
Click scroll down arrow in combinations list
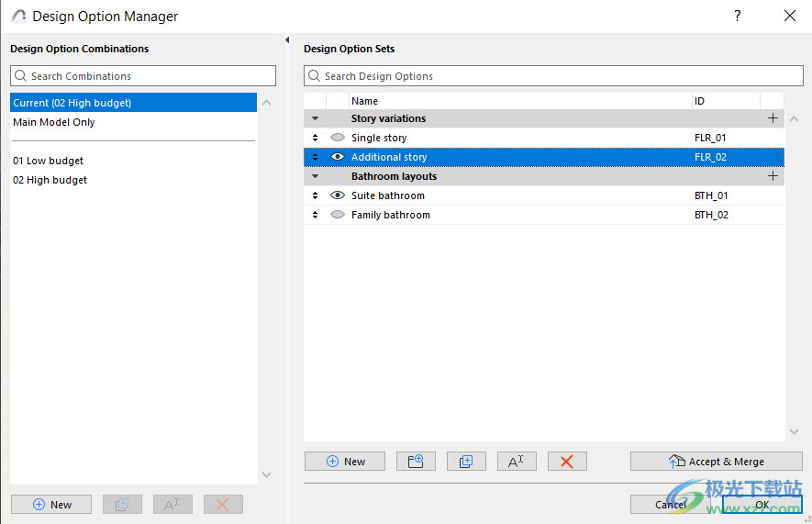[x=267, y=474]
